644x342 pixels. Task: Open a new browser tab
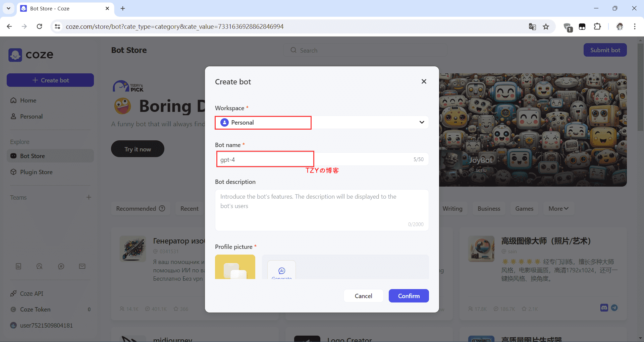click(x=123, y=8)
